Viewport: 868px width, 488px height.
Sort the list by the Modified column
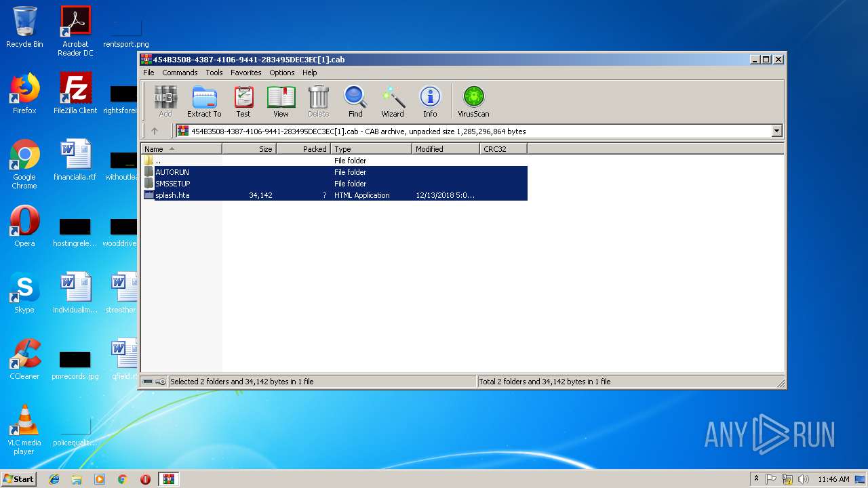tap(446, 149)
